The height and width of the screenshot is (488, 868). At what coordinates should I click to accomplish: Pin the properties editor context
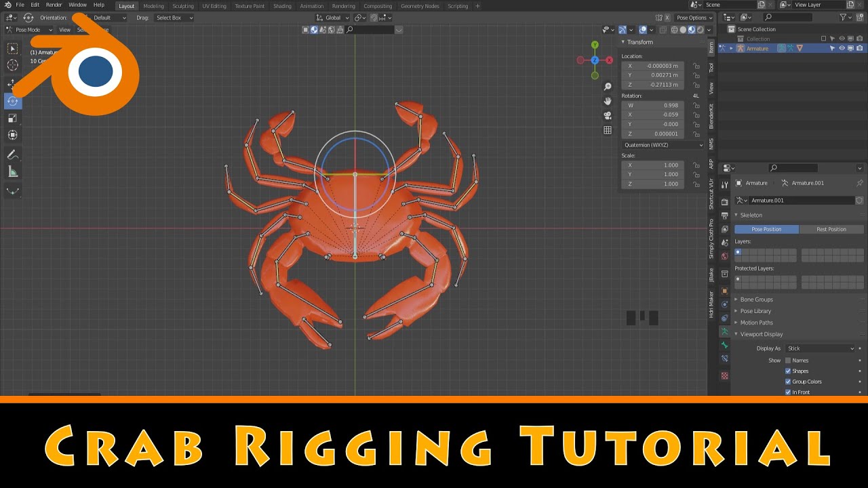pyautogui.click(x=860, y=183)
